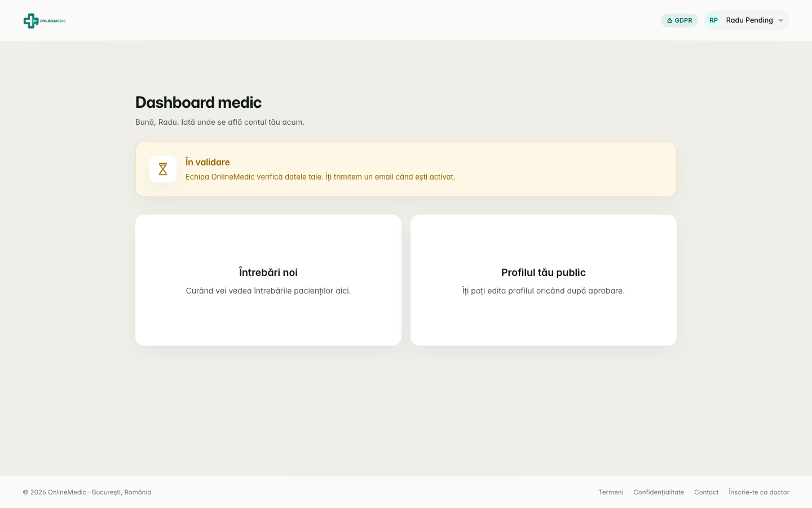This screenshot has width=812, height=508.
Task: Click "Îți poți edita profilul oricând" text
Action: 544,291
